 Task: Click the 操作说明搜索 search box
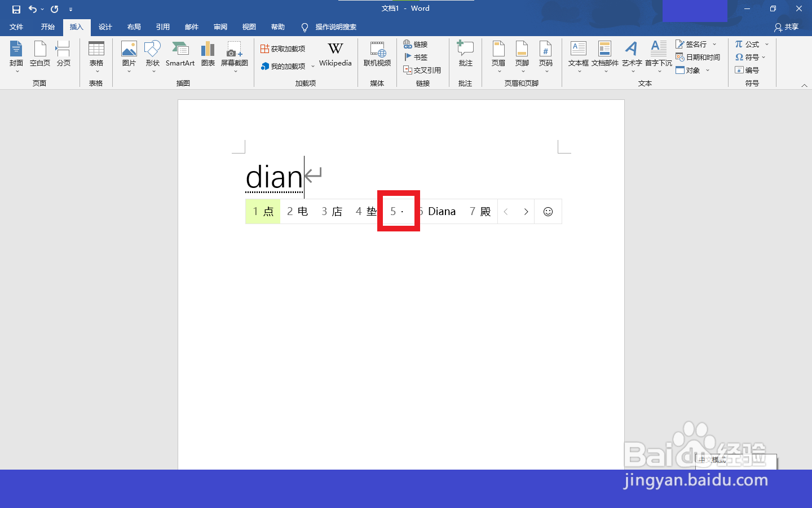(x=336, y=27)
